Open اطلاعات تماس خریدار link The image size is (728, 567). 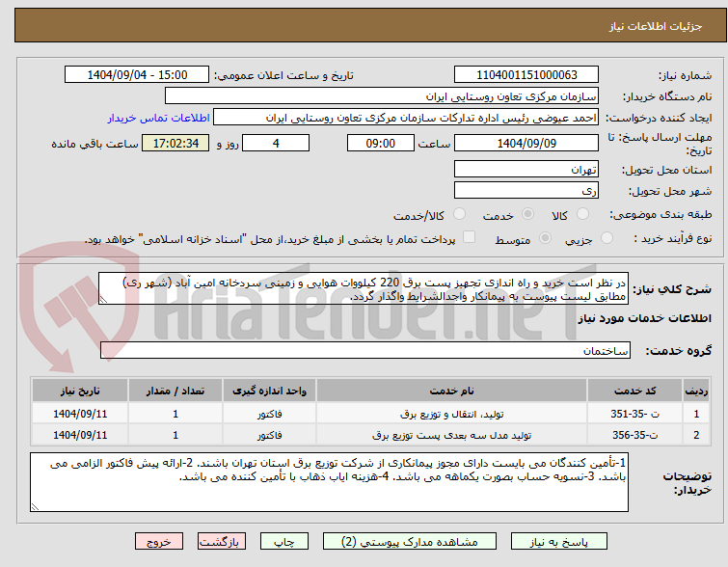point(159,118)
